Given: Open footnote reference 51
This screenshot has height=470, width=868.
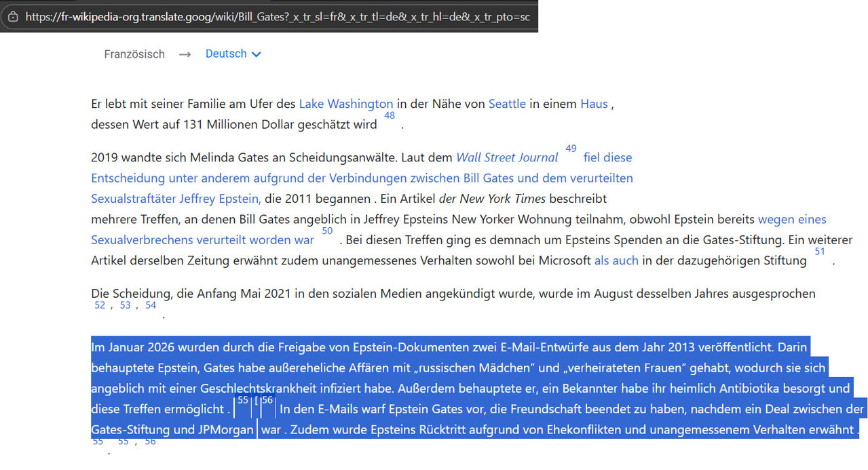Looking at the screenshot, I should tap(820, 252).
